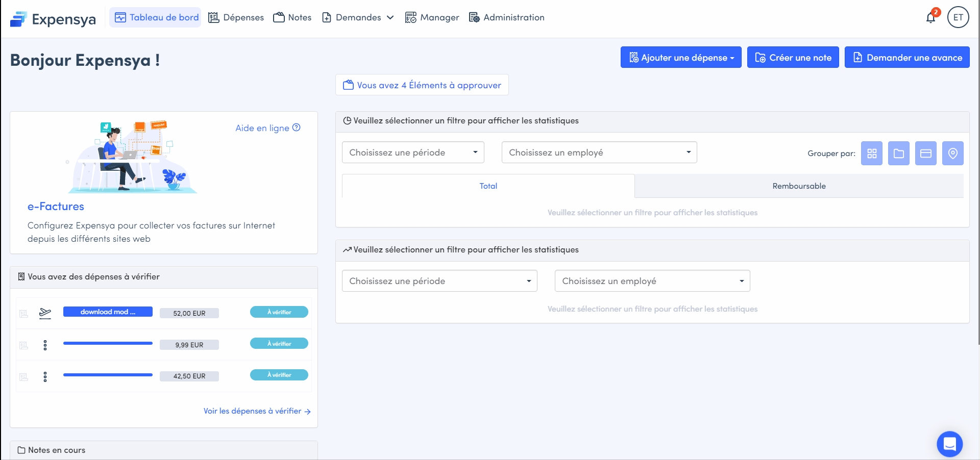The height and width of the screenshot is (460, 980).
Task: Click the Expensya logo
Action: pos(53,19)
